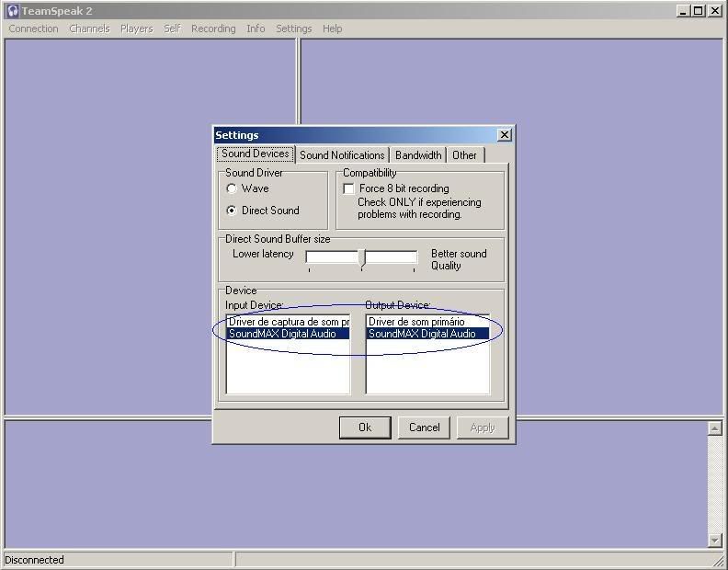Click the Apply button
Image resolution: width=728 pixels, height=570 pixels.
[x=483, y=427]
